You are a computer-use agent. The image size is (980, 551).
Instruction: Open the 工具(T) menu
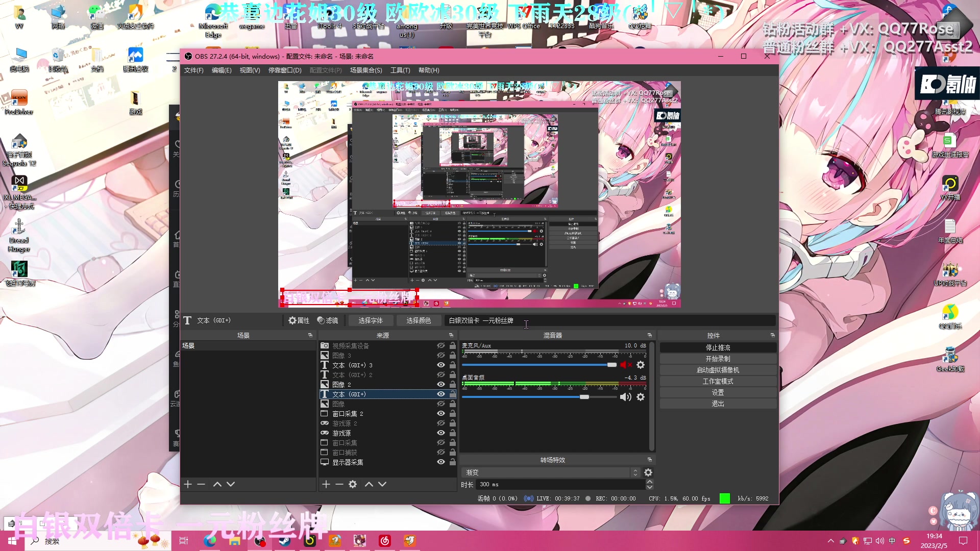pos(400,70)
